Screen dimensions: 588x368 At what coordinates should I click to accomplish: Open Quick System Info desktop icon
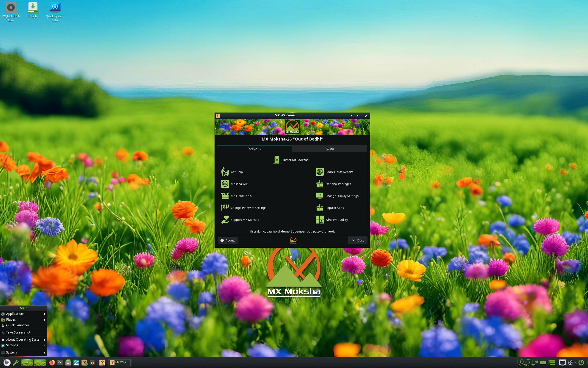tap(55, 12)
